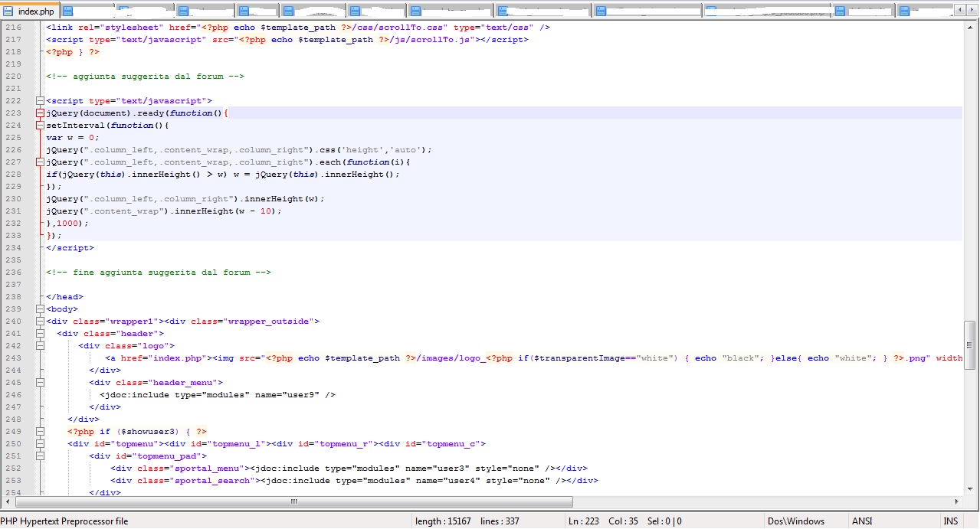Collapse the header_menu div at line 245
The height and width of the screenshot is (529, 980).
click(x=40, y=382)
